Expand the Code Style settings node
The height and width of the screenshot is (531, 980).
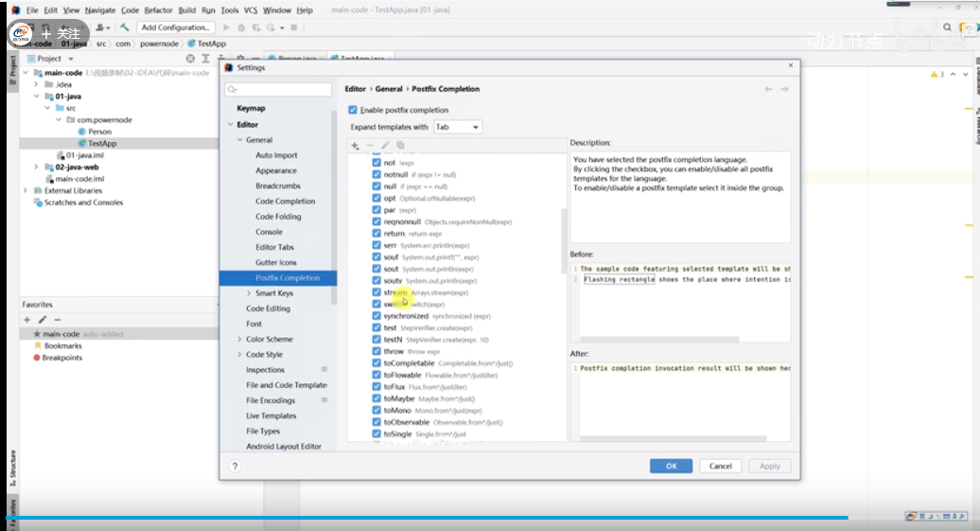tap(239, 355)
